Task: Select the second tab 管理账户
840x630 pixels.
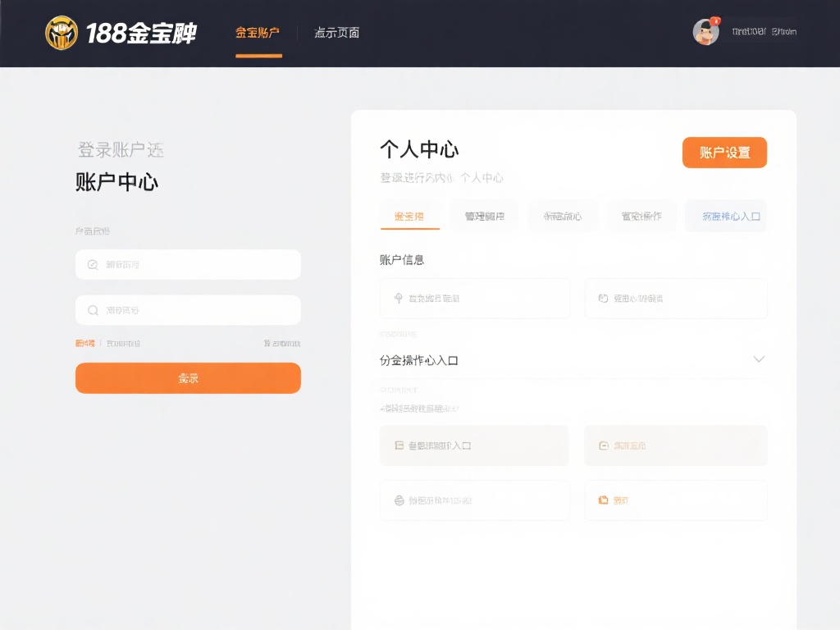Action: pyautogui.click(x=485, y=216)
